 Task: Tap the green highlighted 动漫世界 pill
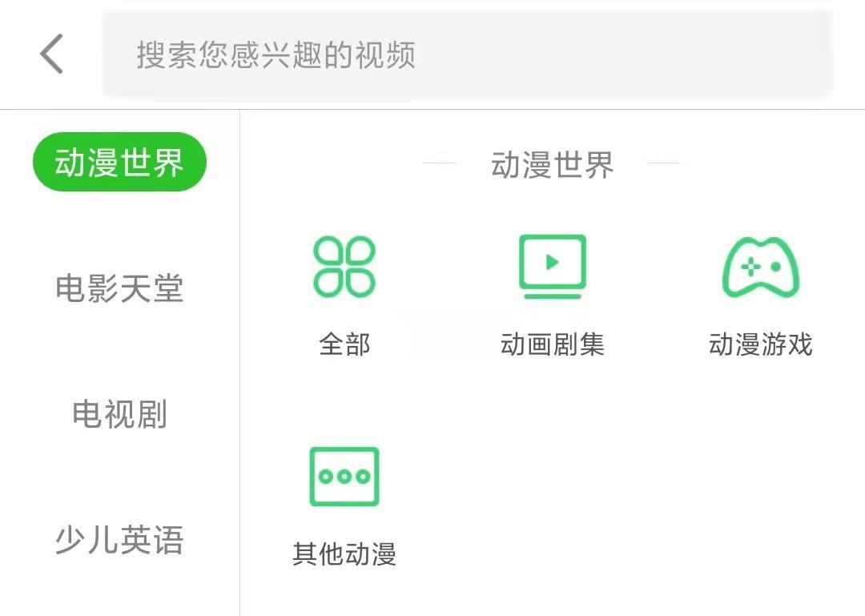[x=119, y=160]
